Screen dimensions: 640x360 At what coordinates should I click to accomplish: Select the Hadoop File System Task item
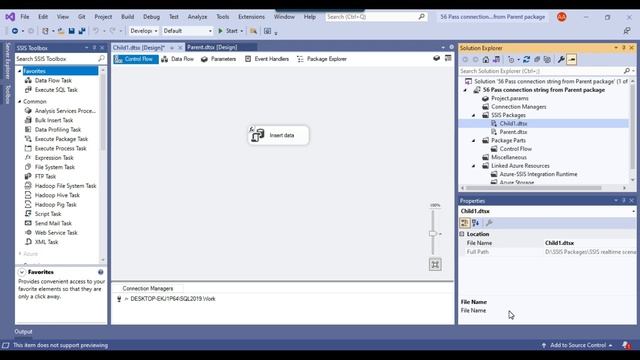pos(65,186)
